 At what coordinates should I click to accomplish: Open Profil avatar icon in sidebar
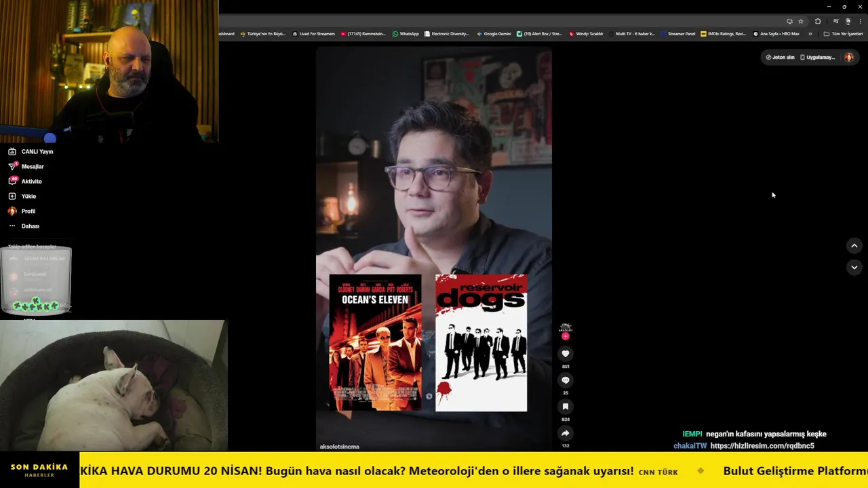12,211
